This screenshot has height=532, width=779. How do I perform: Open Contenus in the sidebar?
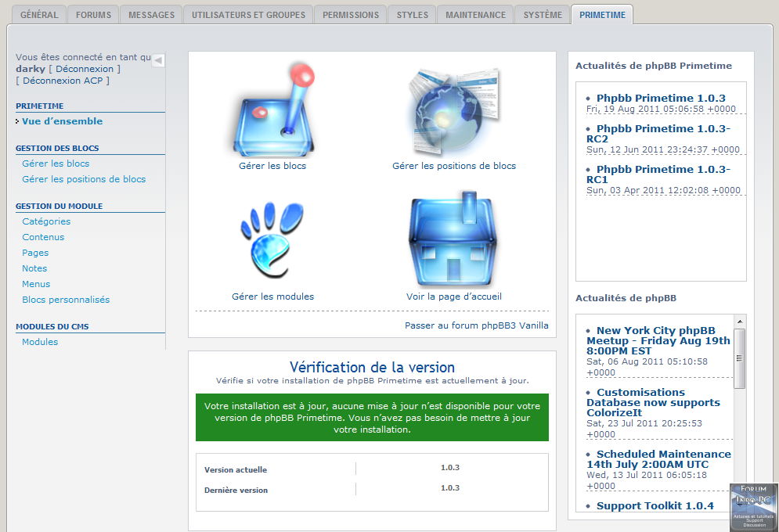click(x=43, y=237)
